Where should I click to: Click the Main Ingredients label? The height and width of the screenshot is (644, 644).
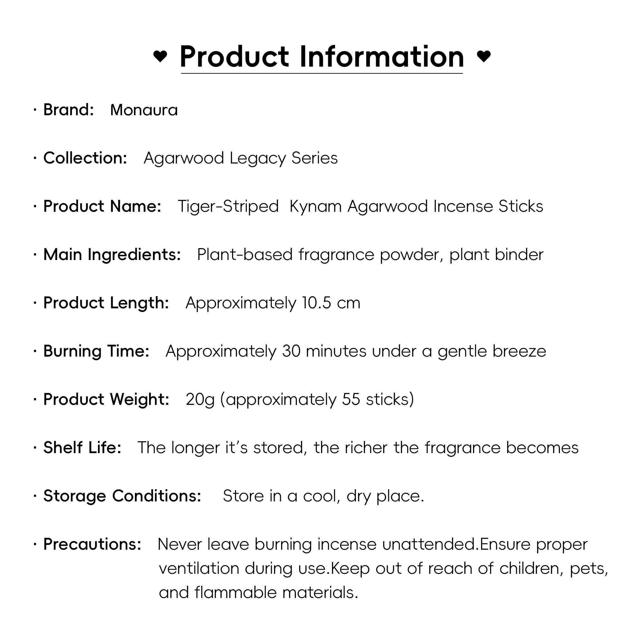coord(112,255)
